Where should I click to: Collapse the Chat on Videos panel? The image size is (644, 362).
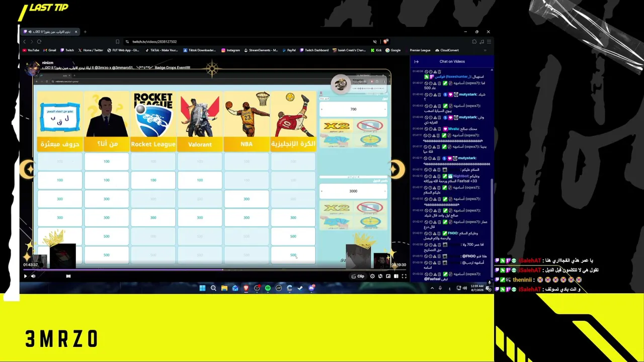416,61
